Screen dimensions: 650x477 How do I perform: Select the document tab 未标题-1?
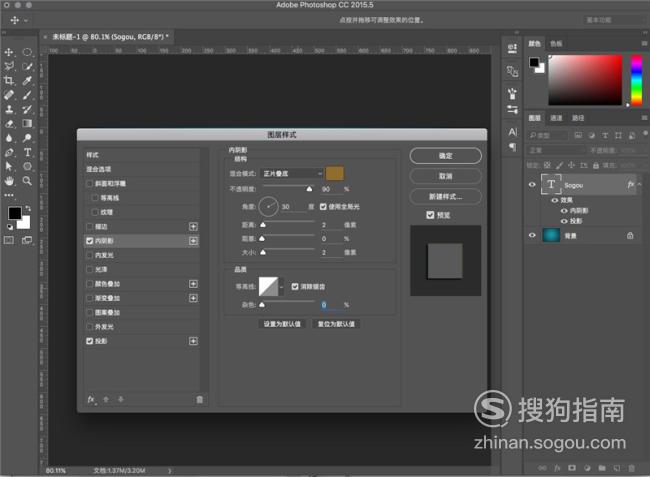point(110,37)
